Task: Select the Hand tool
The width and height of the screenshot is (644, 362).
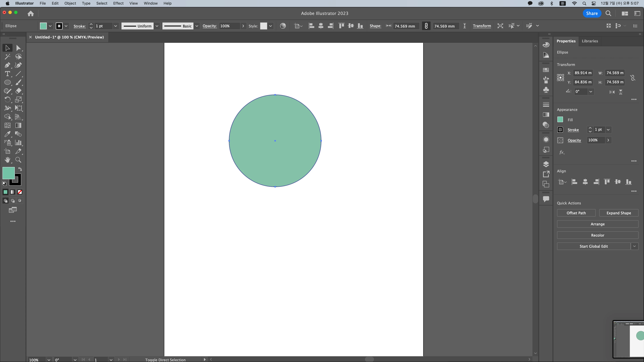Action: click(x=7, y=160)
